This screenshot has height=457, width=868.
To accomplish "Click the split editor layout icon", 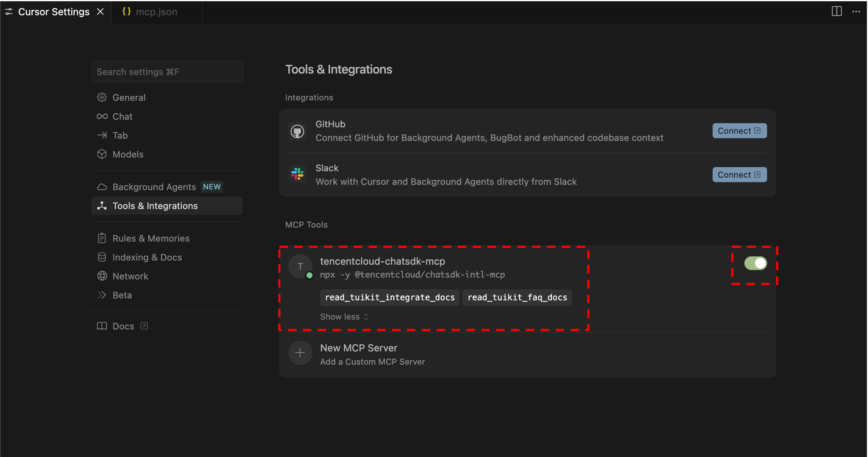I will [836, 11].
